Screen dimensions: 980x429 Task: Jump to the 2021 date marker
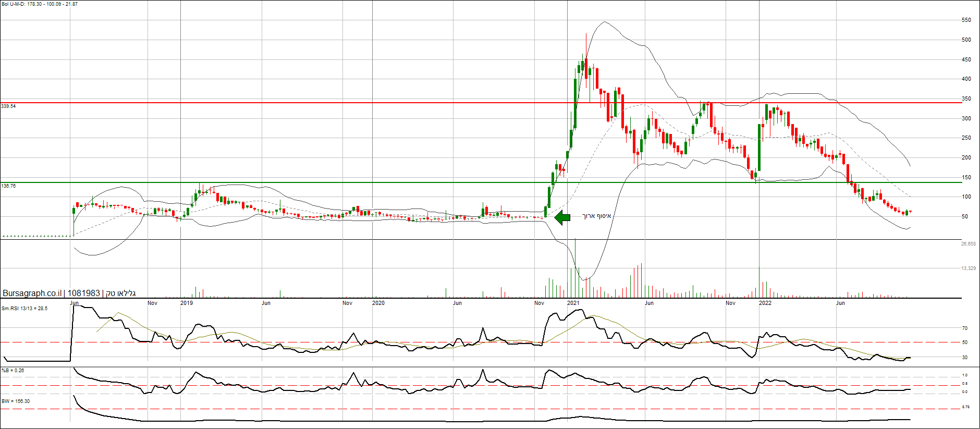point(573,303)
